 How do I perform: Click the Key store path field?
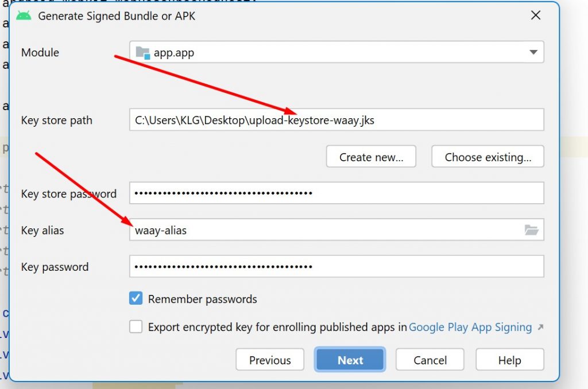[x=336, y=120]
